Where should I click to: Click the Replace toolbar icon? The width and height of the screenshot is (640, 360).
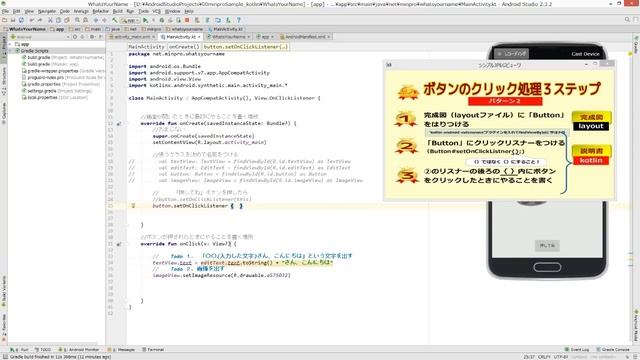pyautogui.click(x=85, y=20)
